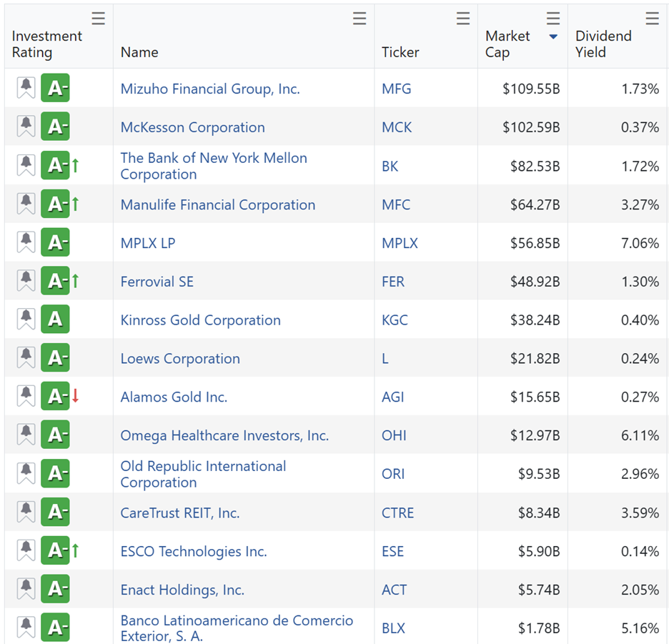Toggle alert bell for Enact Holdings row

(x=26, y=590)
